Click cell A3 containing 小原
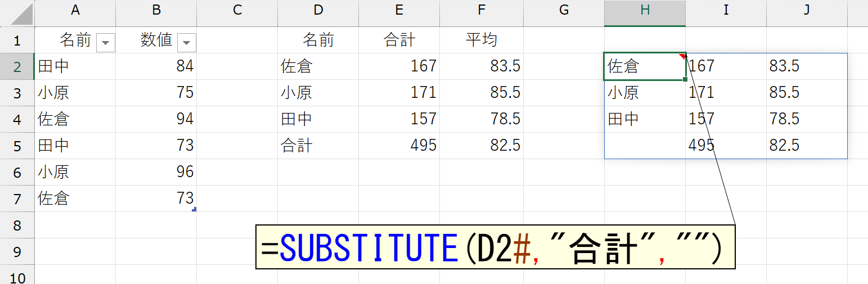This screenshot has width=868, height=284. [x=75, y=93]
